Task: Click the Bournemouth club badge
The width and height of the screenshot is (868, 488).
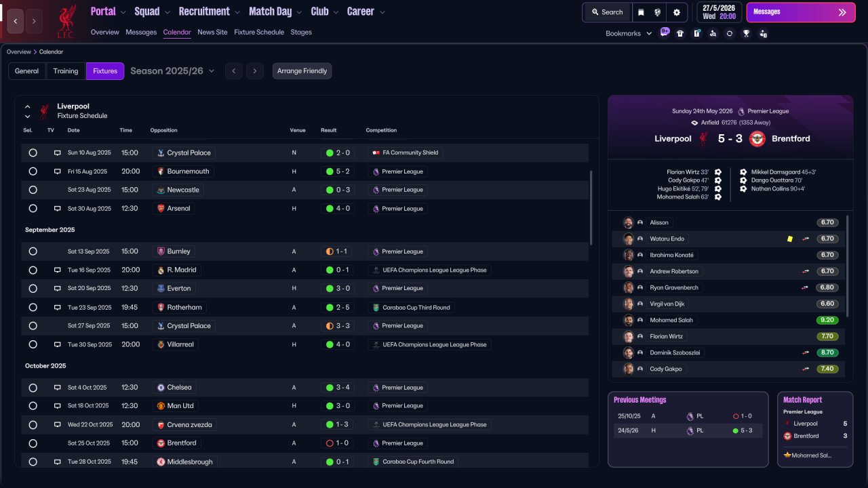Action: click(x=161, y=171)
